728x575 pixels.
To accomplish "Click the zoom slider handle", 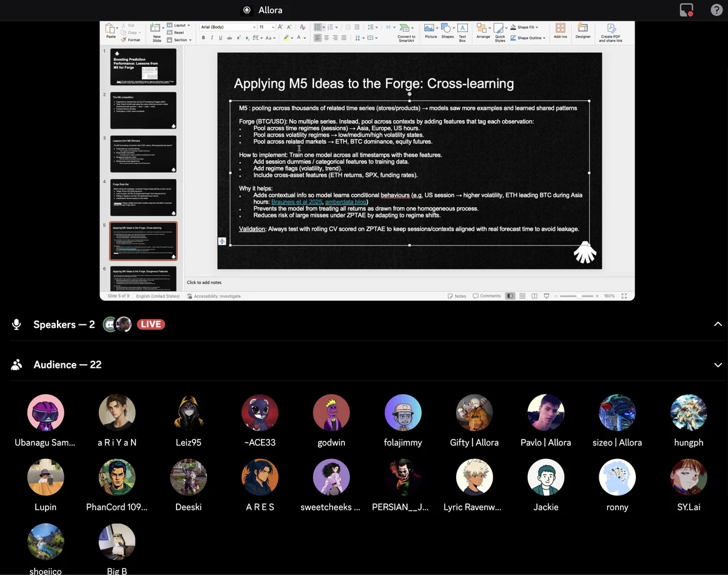I will [579, 296].
